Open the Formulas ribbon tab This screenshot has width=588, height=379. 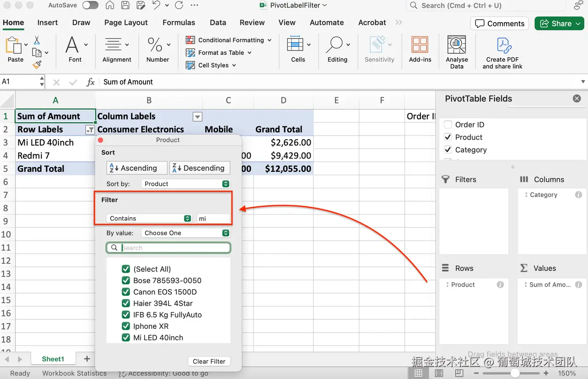click(179, 23)
